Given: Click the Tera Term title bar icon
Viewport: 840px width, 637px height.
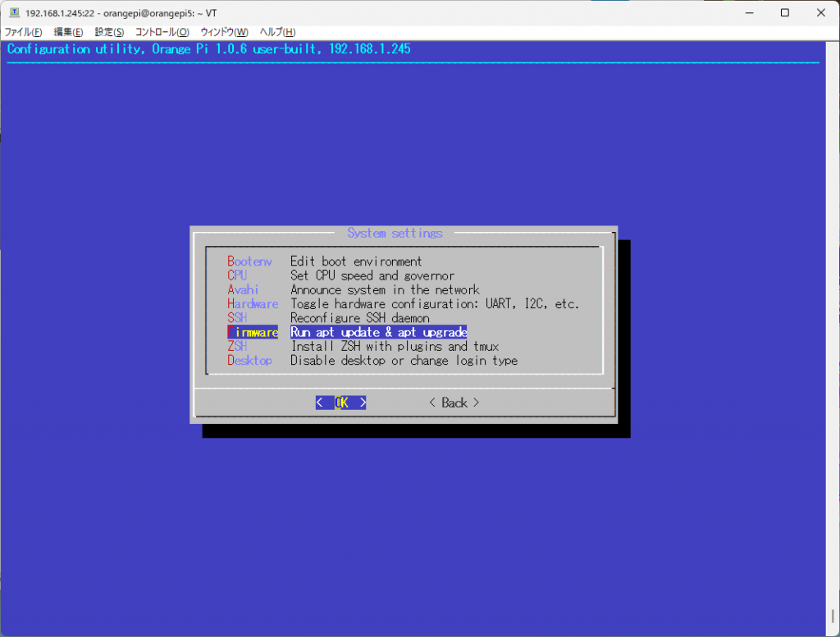Looking at the screenshot, I should pos(15,12).
